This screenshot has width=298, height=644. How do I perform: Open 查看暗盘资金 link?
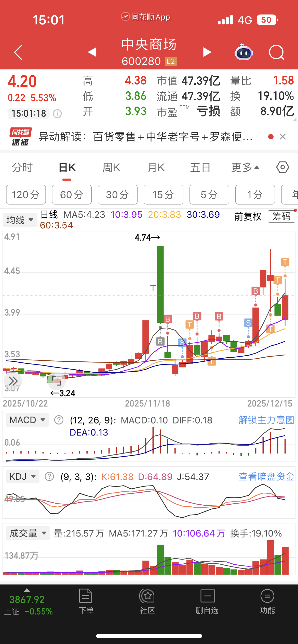[x=266, y=476]
